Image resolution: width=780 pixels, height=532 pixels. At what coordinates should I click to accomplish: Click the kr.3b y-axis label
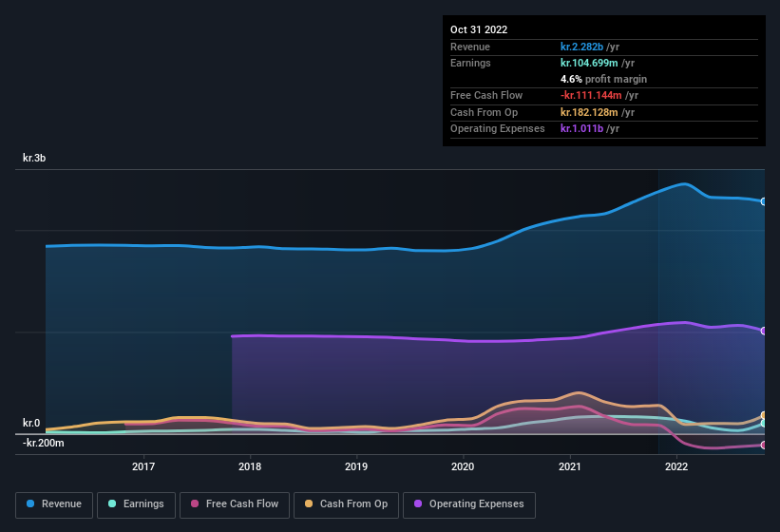click(34, 158)
